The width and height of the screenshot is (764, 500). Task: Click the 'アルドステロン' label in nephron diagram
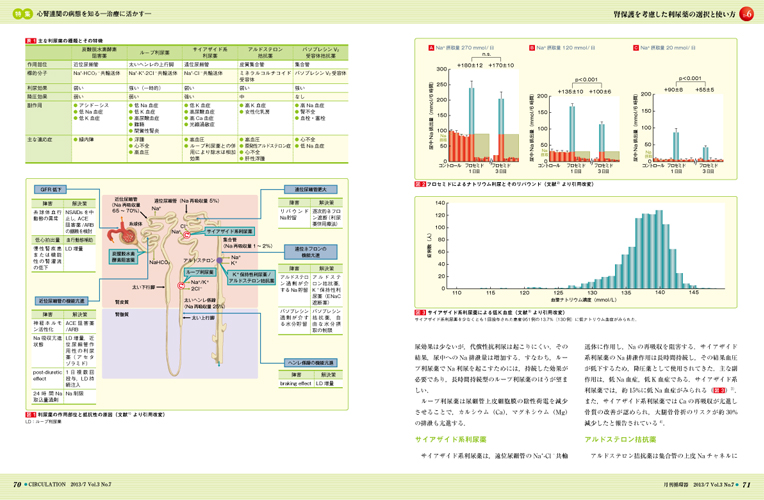click(199, 260)
